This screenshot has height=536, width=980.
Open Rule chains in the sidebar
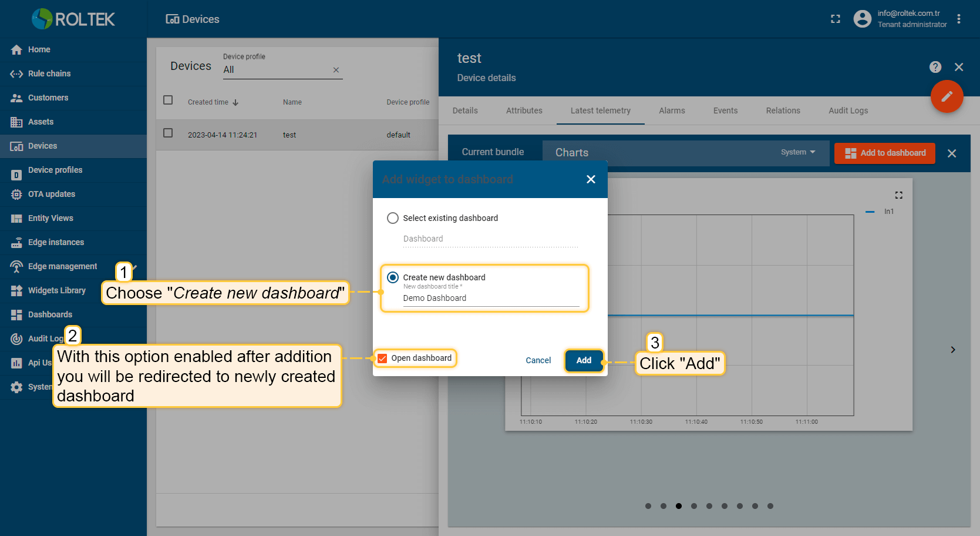tap(49, 73)
